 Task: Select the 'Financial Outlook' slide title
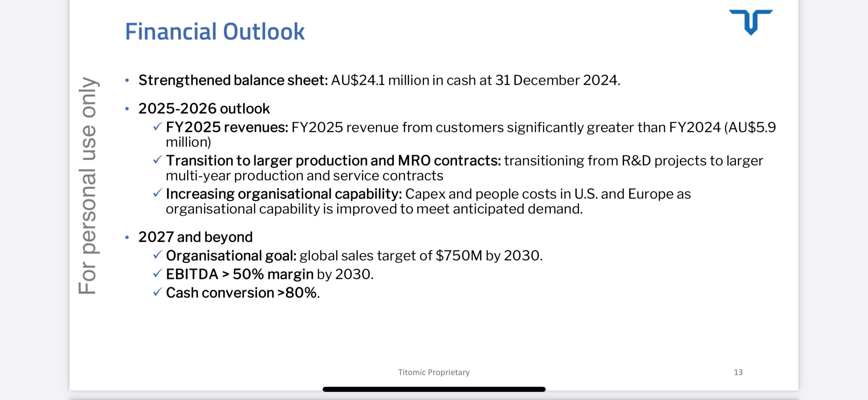point(215,32)
